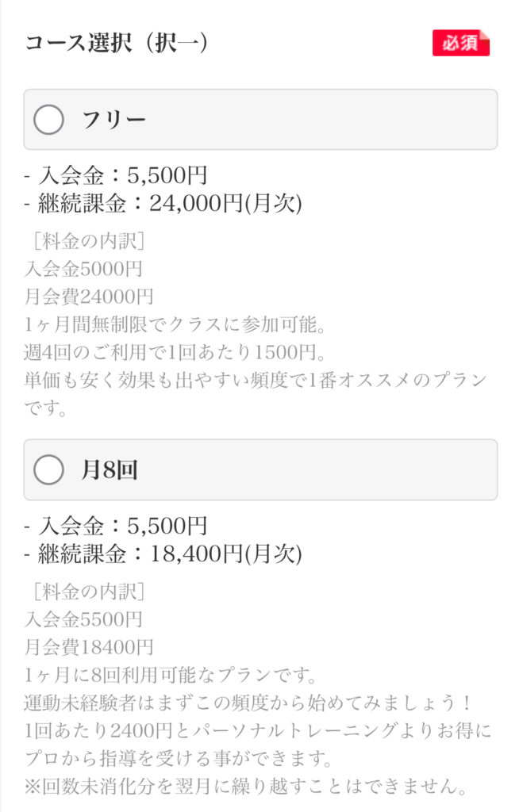Click the 月8回 plan 入会金:5,500円 line

point(116,526)
